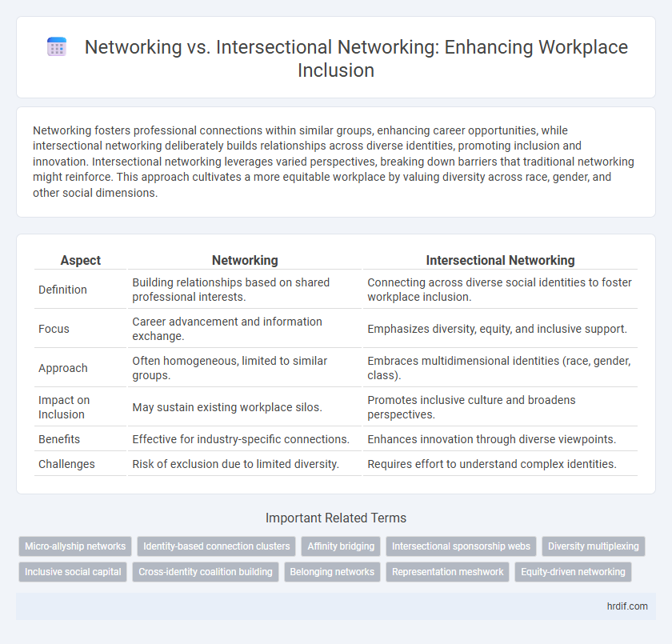Screen dimensions: 672x644
Task: Click the page title heading
Action: tap(356, 58)
